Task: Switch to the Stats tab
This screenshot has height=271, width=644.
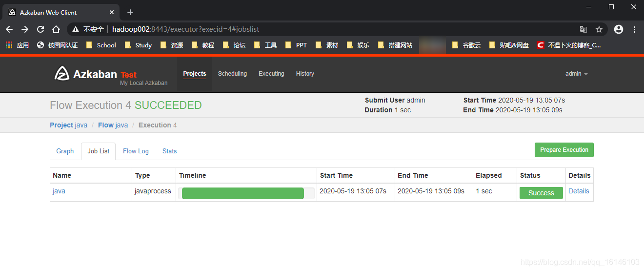Action: [x=169, y=151]
